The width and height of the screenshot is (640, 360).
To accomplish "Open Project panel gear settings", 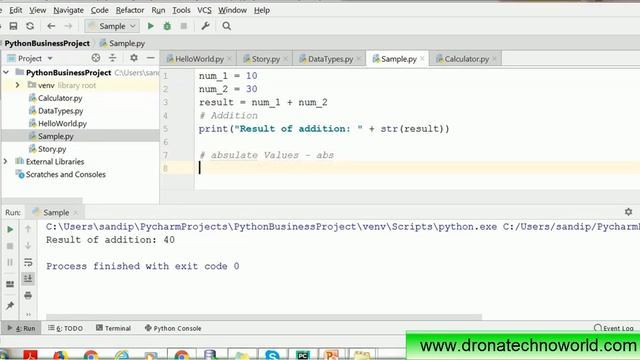I will 134,58.
